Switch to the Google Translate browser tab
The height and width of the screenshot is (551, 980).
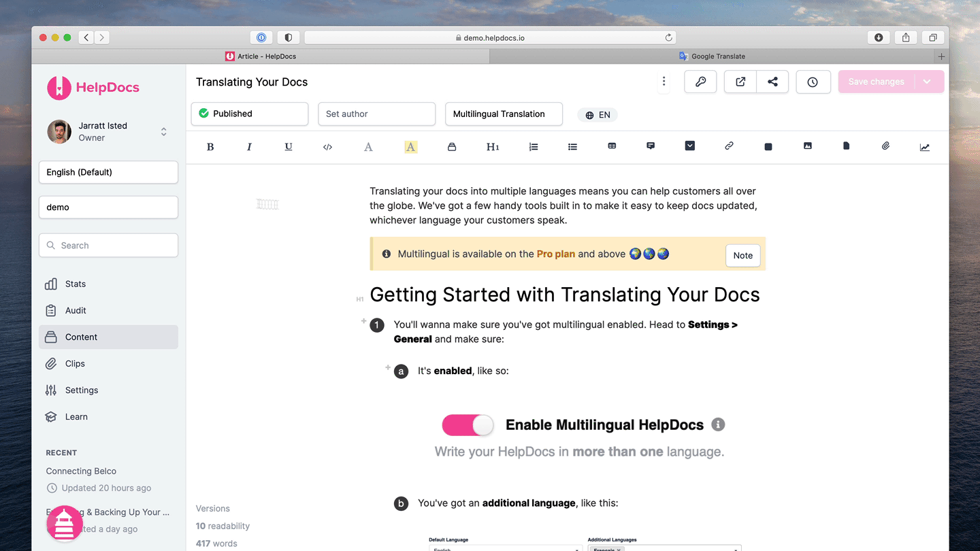(713, 56)
